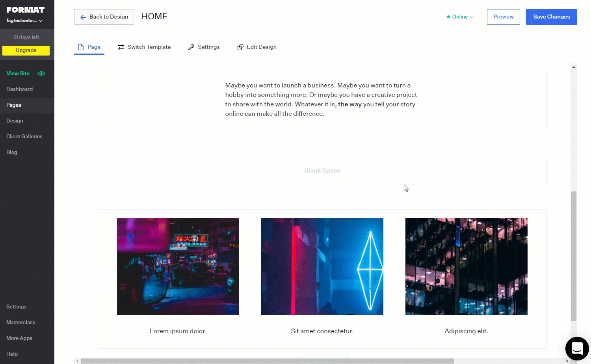Open the Online status dropdown chevron

(x=471, y=17)
